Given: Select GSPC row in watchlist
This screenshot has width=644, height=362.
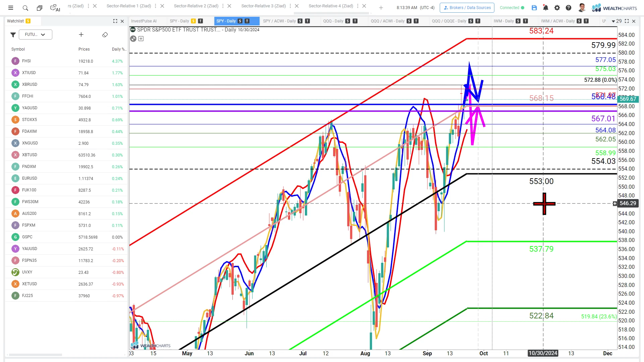Looking at the screenshot, I should (x=66, y=237).
